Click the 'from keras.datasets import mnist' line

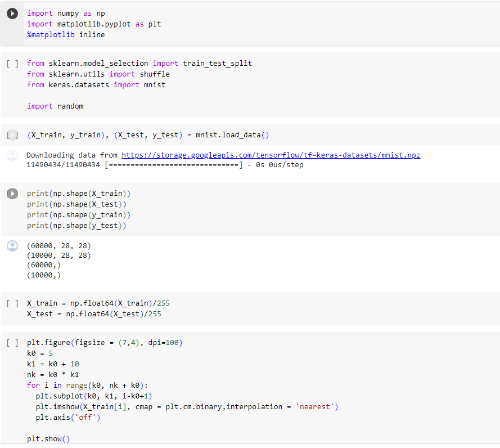point(96,84)
